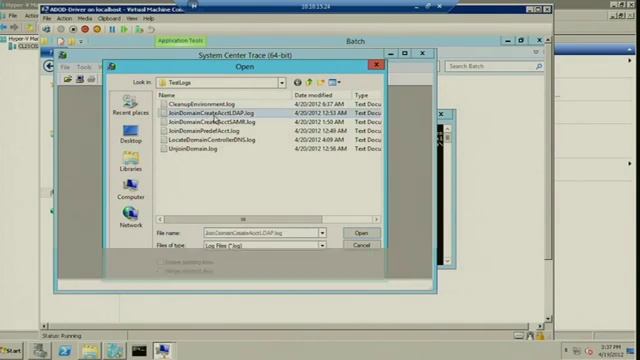Screen dimensions: 640x360
Task: Select Libraries in Open dialog sidebar
Action: point(131,162)
